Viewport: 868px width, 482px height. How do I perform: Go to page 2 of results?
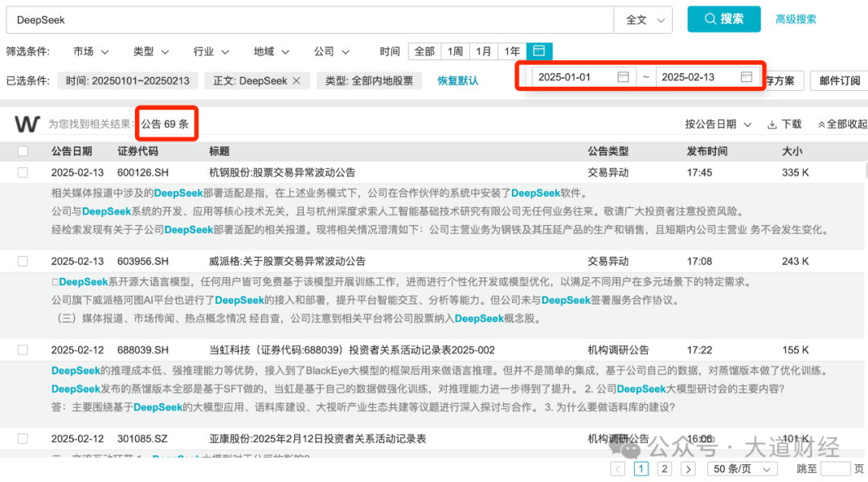664,468
